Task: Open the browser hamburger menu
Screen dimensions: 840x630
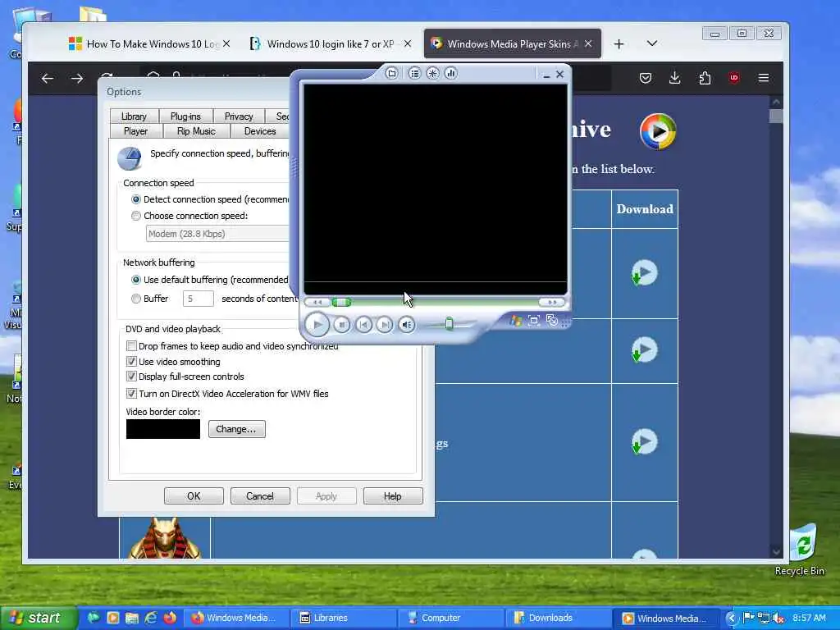Action: [x=764, y=78]
